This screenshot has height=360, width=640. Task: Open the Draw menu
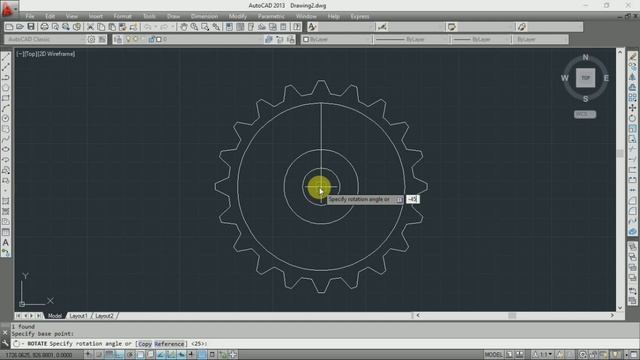pyautogui.click(x=173, y=16)
